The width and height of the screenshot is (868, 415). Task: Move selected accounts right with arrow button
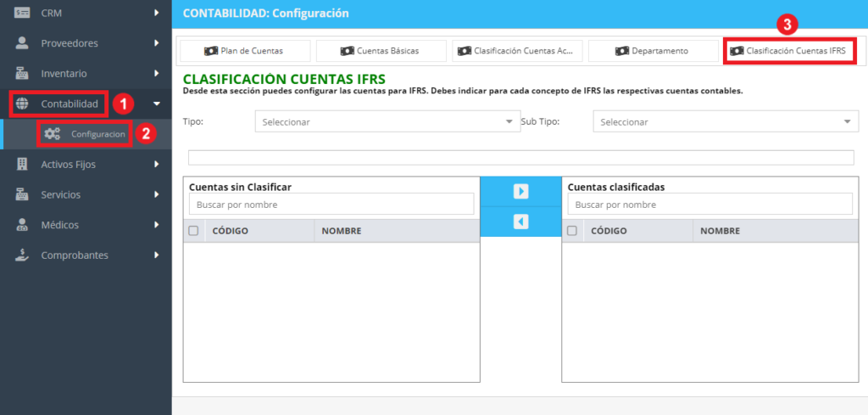(520, 192)
